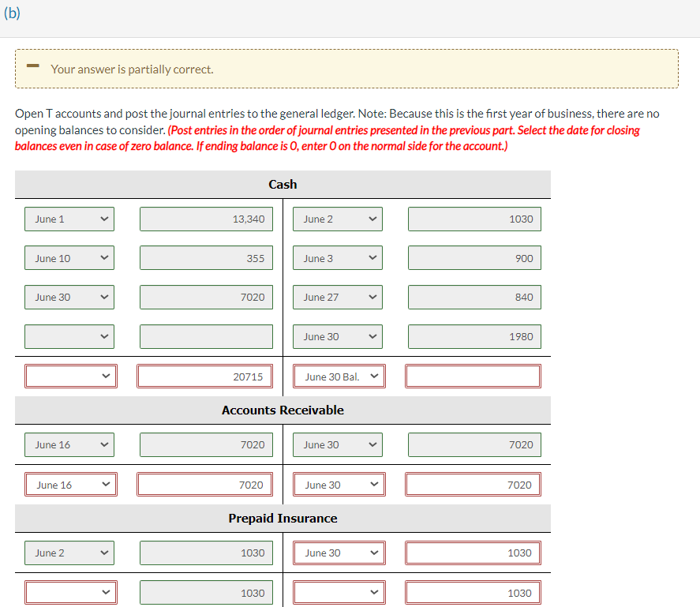Image resolution: width=700 pixels, height=607 pixels.
Task: Open the June 30 credit date dropdown with 1980
Action: pyautogui.click(x=338, y=336)
